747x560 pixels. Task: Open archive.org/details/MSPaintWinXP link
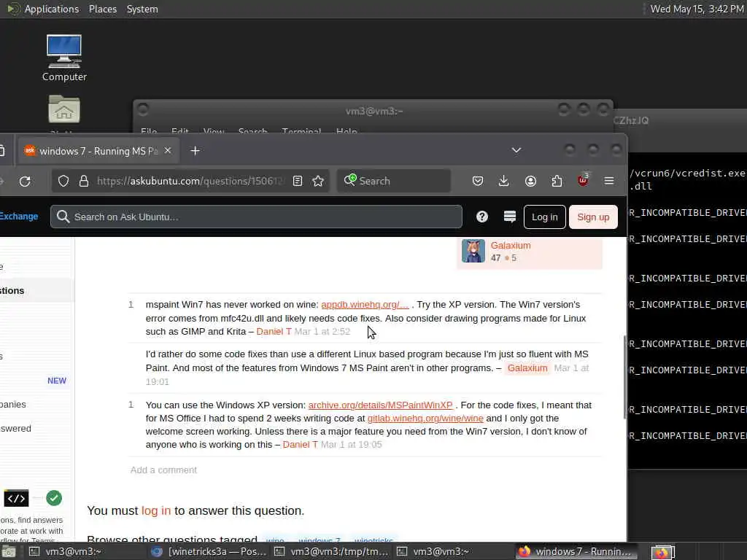(380, 405)
